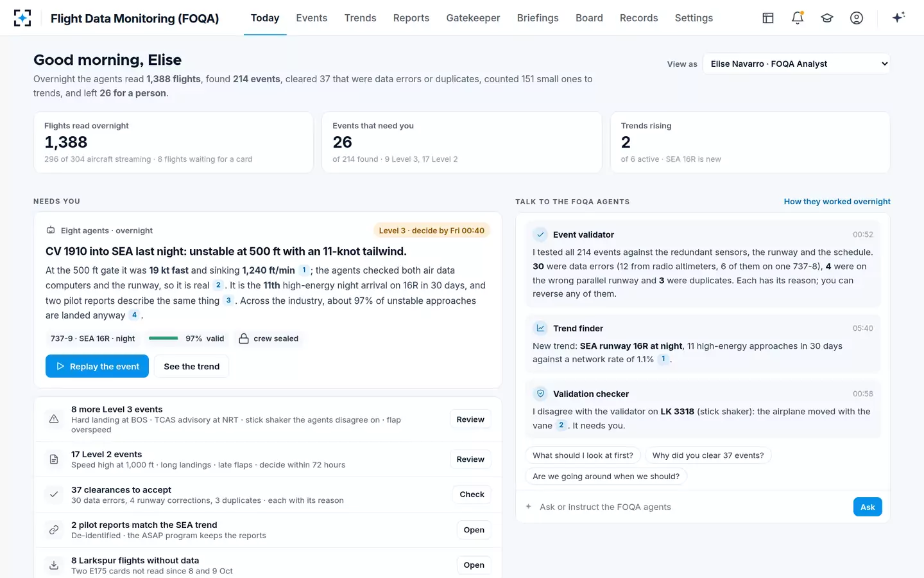Open the sparkle AI assistant icon
This screenshot has height=578, width=924.
(898, 17)
